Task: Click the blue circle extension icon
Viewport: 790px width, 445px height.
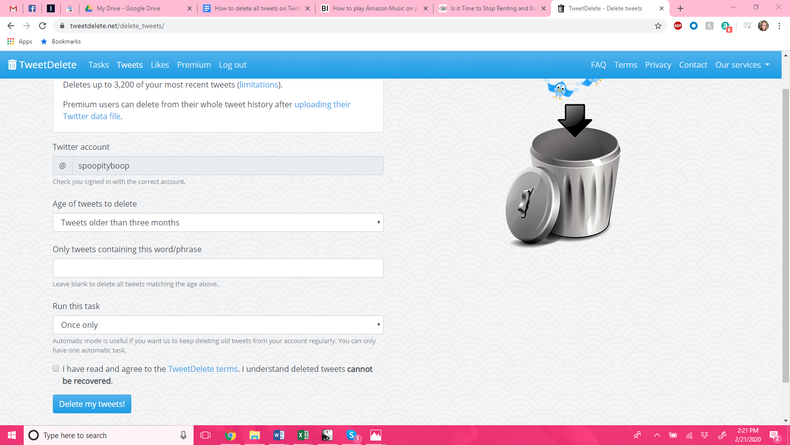Action: tap(694, 26)
